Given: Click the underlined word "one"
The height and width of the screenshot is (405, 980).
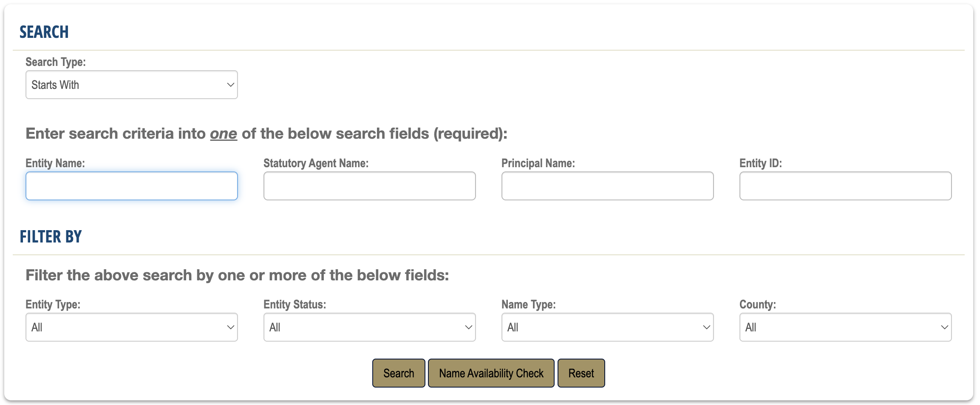Looking at the screenshot, I should tap(224, 134).
